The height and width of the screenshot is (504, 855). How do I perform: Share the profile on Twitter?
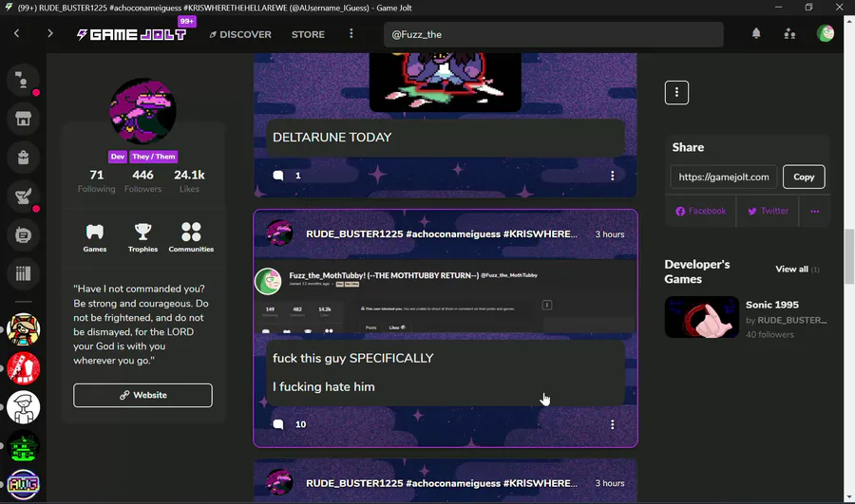click(768, 211)
